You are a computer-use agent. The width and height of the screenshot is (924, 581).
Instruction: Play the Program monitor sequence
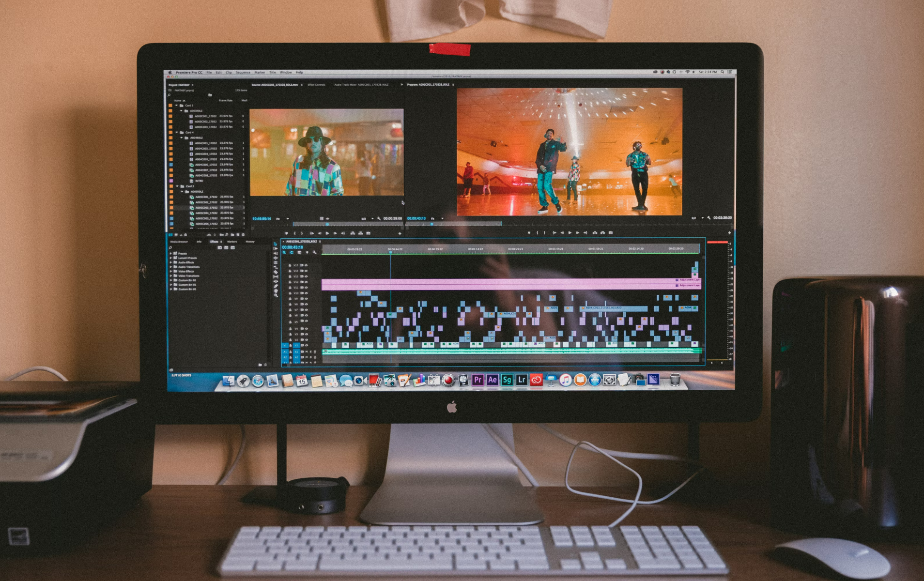coord(570,233)
